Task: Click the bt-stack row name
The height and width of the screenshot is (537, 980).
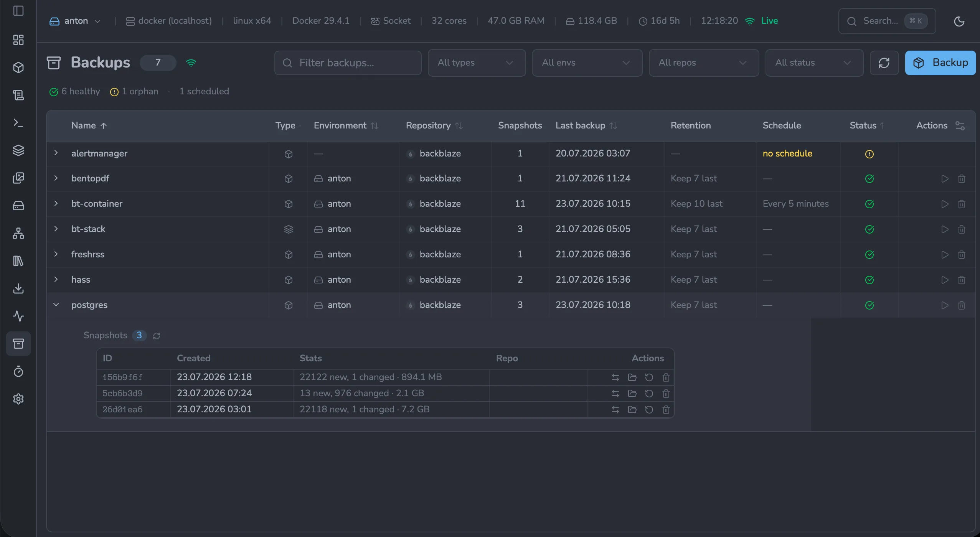Action: click(x=88, y=229)
